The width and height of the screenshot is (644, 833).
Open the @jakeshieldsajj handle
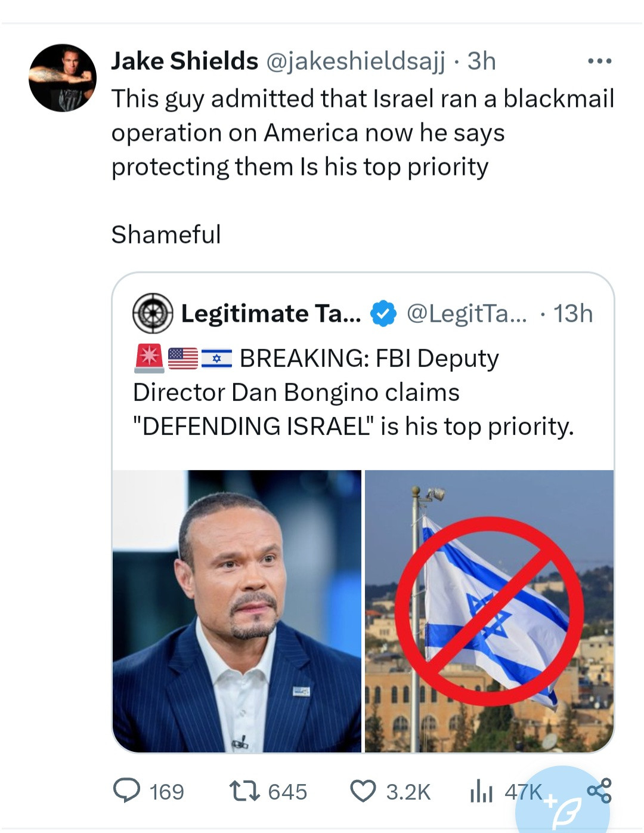(355, 61)
